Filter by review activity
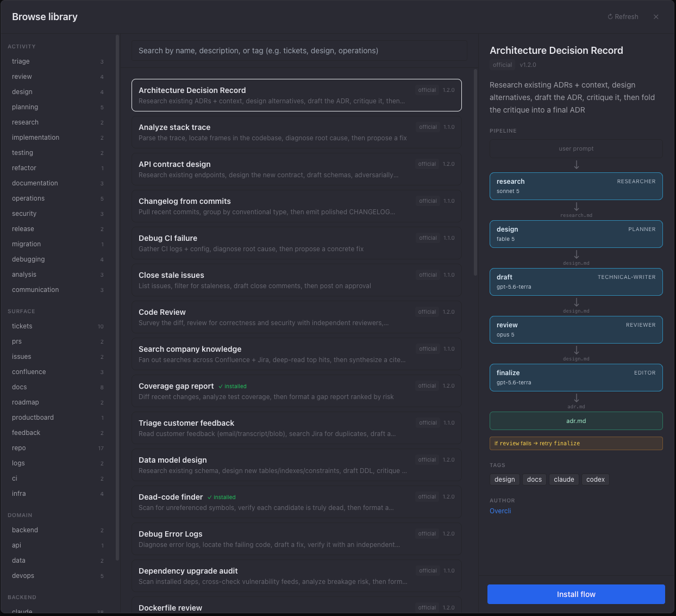The image size is (676, 616). point(58,77)
